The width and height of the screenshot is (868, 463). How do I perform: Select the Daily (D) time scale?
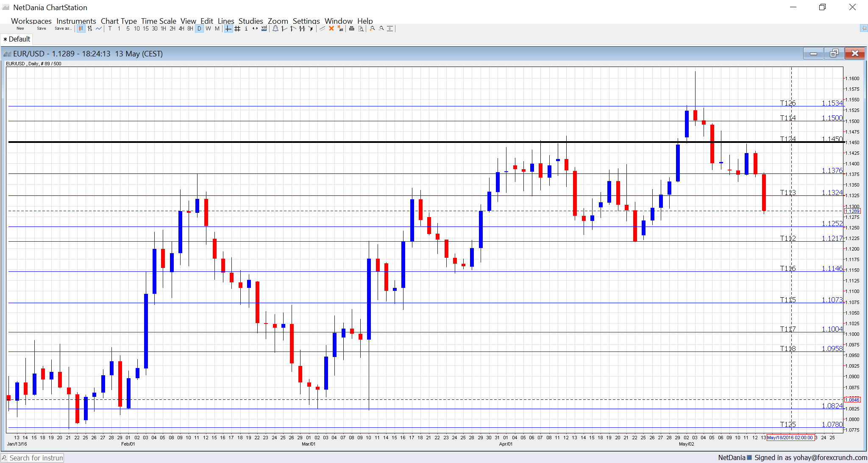click(x=199, y=28)
